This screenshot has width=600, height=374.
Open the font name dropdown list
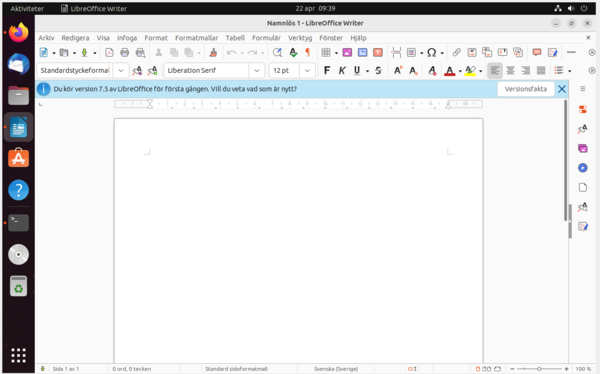pyautogui.click(x=257, y=70)
